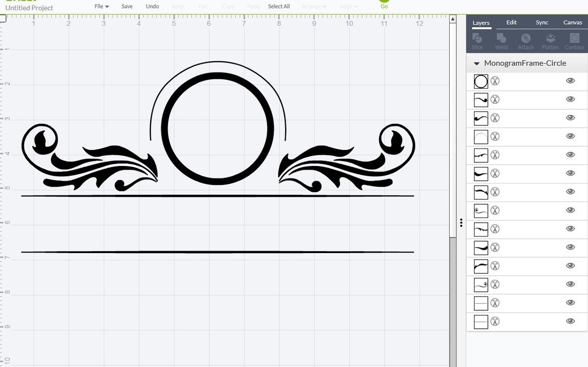
Task: Click Save to save the project
Action: [127, 6]
